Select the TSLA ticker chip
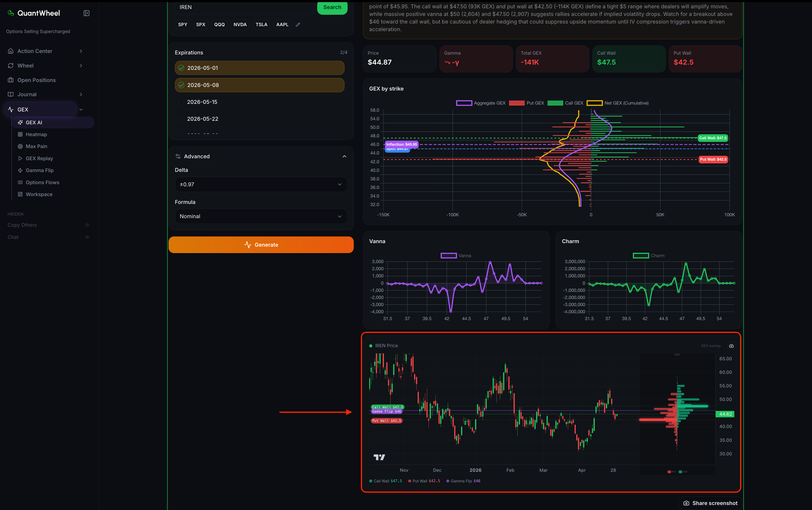 point(261,25)
